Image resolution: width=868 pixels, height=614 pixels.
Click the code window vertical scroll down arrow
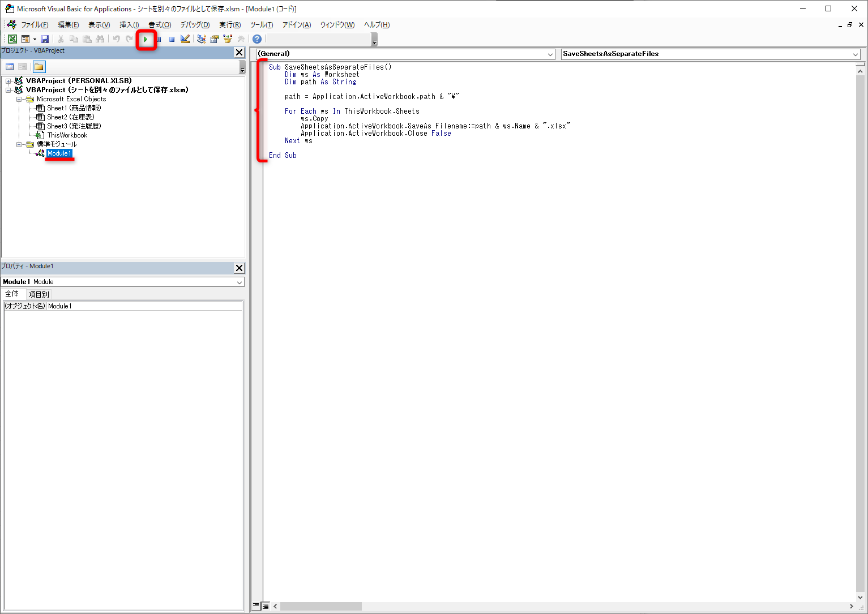(861, 598)
